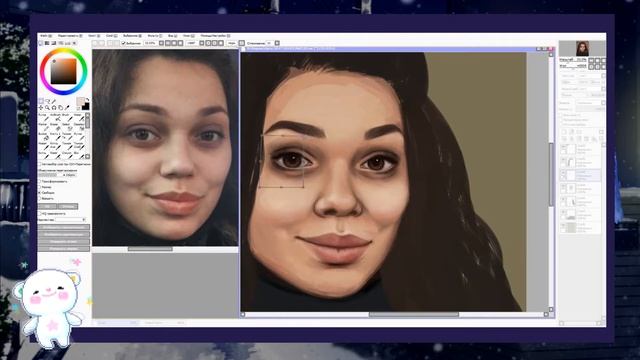Pick a hue on the color wheel ring
Screen dimensions: 640x360
64,50
